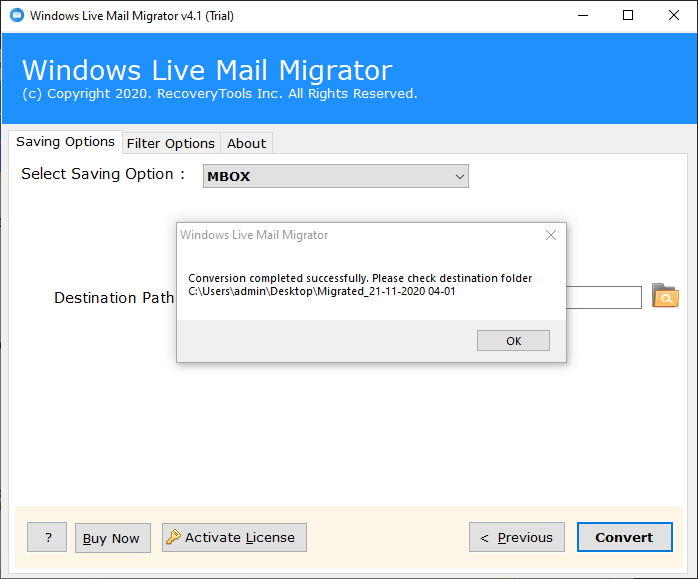Click Activate License with key icon
This screenshot has height=579, width=698.
[x=234, y=537]
